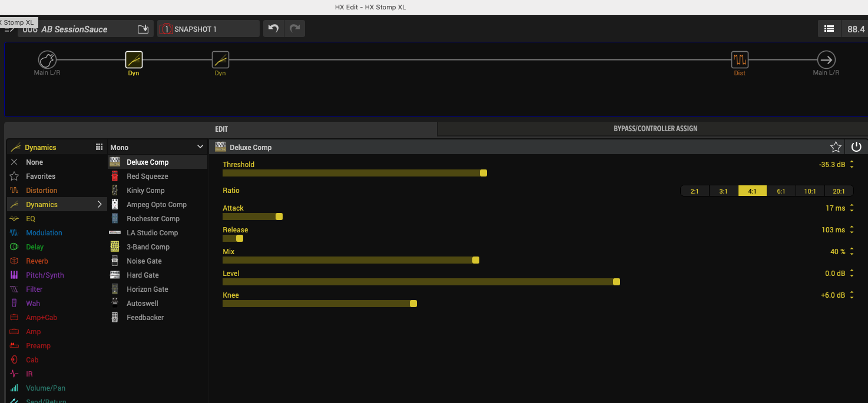Click the Attack value stepper arrows
The height and width of the screenshot is (403, 868).
(852, 208)
